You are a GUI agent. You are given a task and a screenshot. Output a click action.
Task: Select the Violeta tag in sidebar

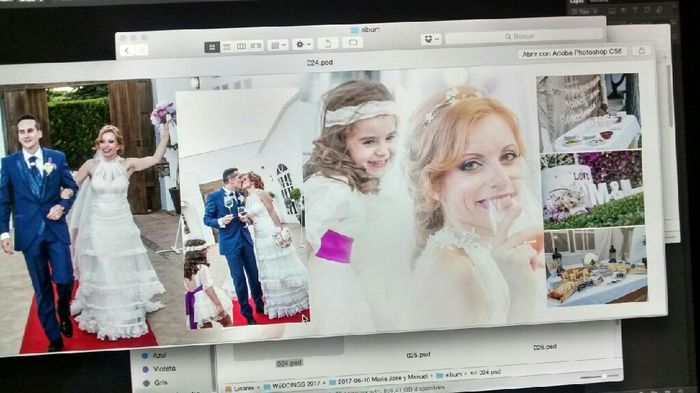point(159,369)
